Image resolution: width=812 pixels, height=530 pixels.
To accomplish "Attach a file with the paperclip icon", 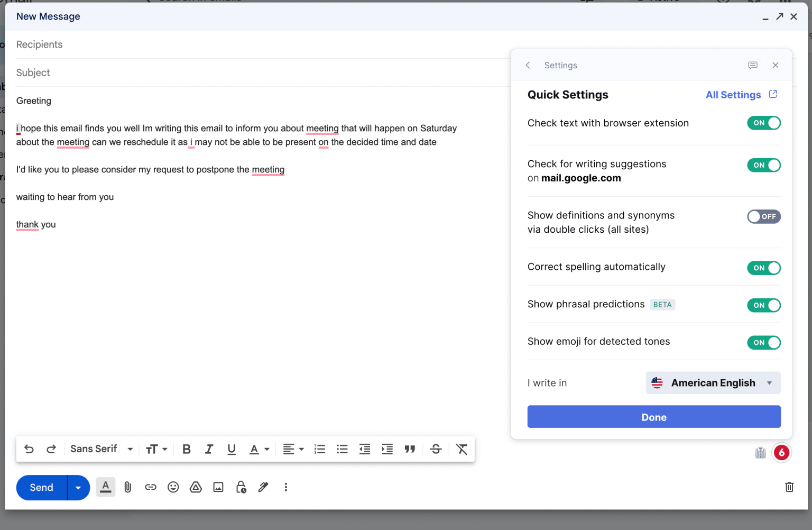I will coord(127,487).
